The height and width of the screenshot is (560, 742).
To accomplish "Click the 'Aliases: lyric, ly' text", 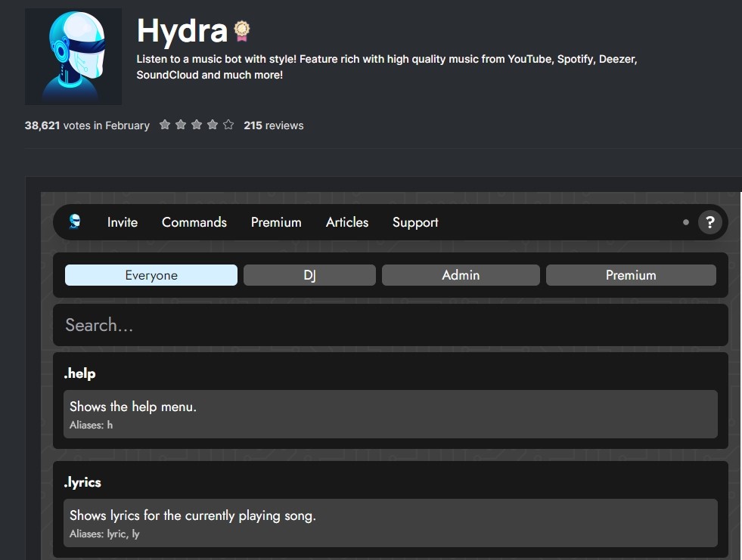I will pyautogui.click(x=104, y=534).
